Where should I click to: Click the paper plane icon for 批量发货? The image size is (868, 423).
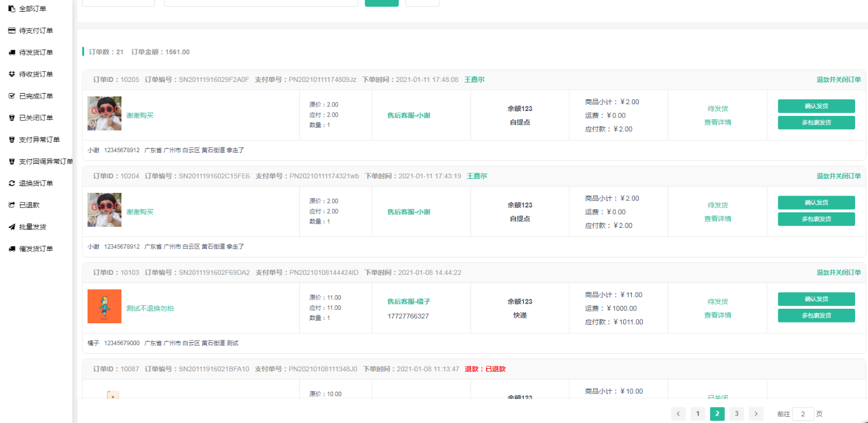[x=11, y=227]
